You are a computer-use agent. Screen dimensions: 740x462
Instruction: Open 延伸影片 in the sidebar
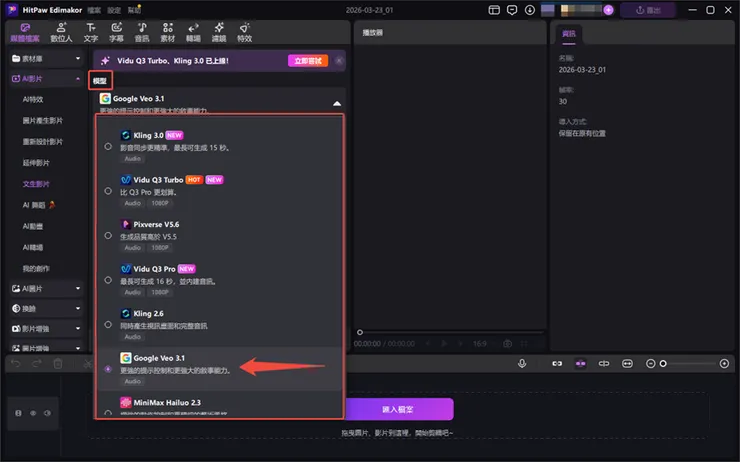36,163
